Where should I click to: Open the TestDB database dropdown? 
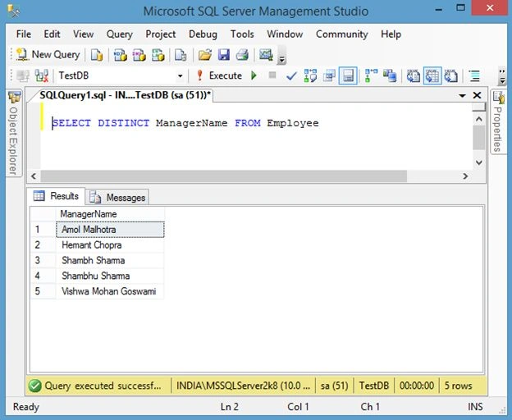point(180,76)
